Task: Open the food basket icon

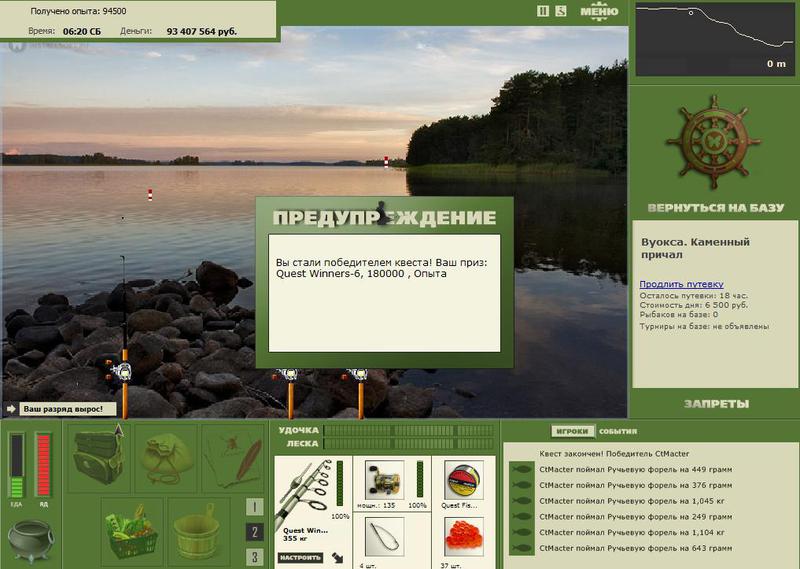Action: [132, 531]
